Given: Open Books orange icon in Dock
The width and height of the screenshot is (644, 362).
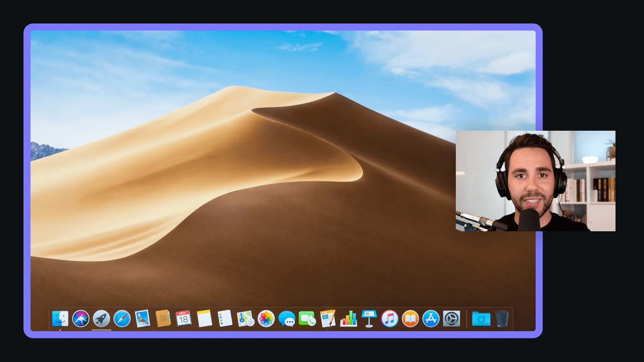Looking at the screenshot, I should click(410, 318).
